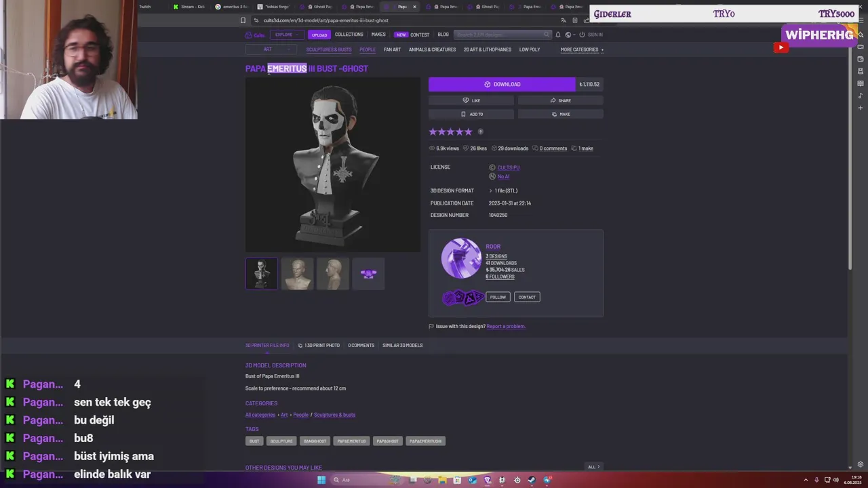
Task: Click the PAPAEMERITUS tag
Action: (x=351, y=441)
